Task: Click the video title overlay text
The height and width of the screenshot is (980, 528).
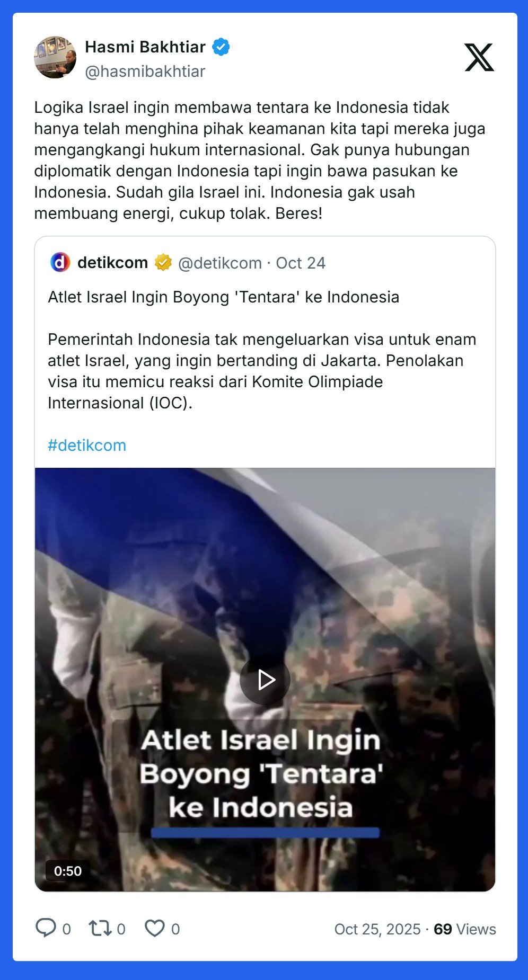Action: pyautogui.click(x=261, y=773)
